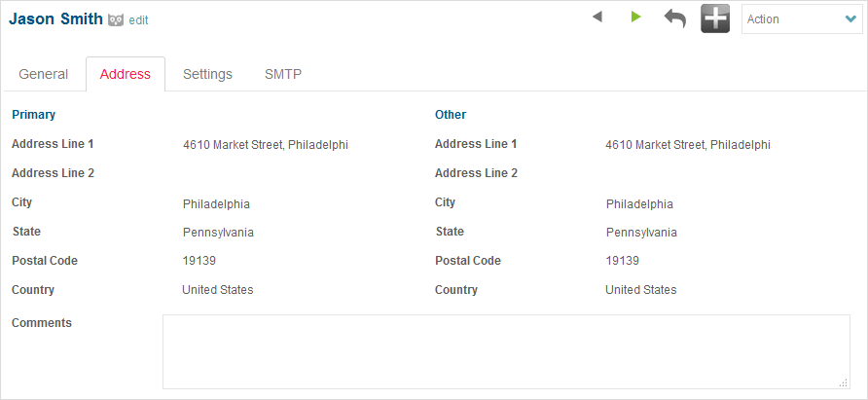868x400 pixels.
Task: Click the Action dropdown chevron arrow
Action: (x=850, y=19)
